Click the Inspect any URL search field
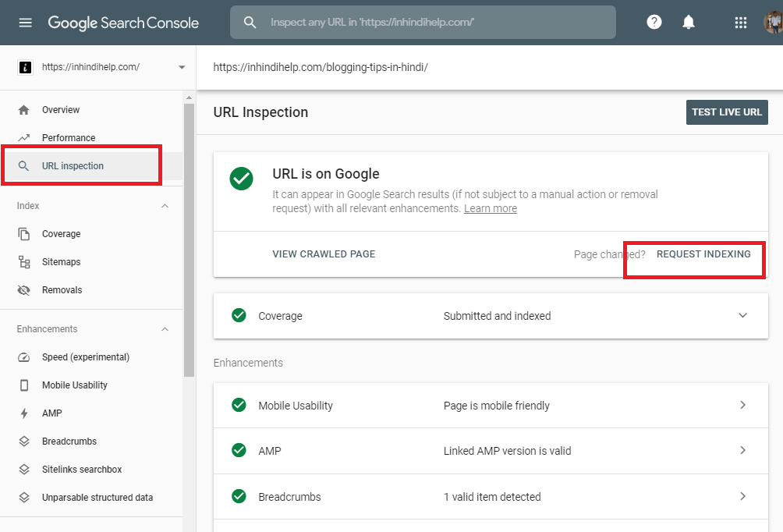 pyautogui.click(x=423, y=23)
